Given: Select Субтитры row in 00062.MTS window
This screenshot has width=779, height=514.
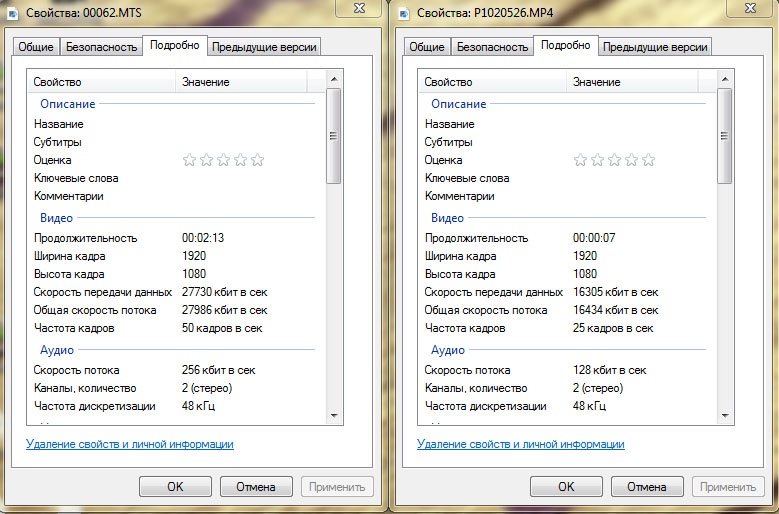Looking at the screenshot, I should point(176,142).
